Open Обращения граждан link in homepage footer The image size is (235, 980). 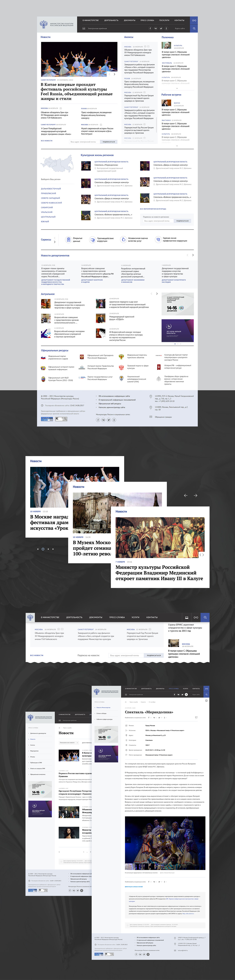[x=163, y=417]
